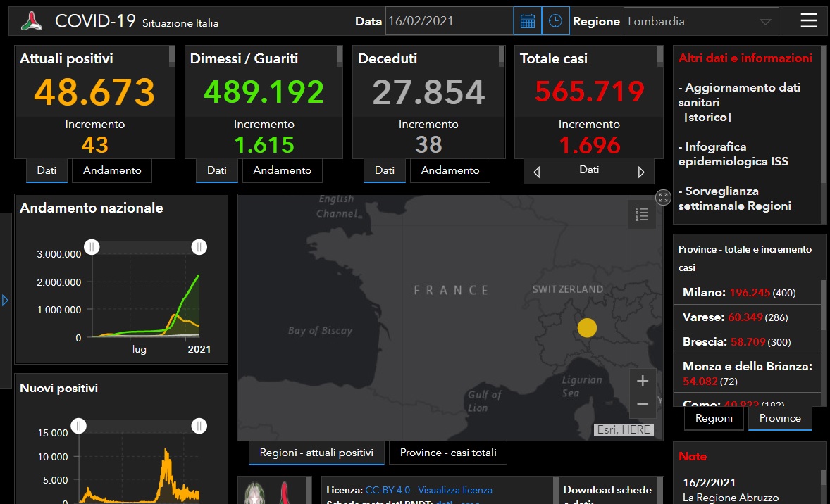Grab left handle of Andamento nazionale slider

click(92, 246)
